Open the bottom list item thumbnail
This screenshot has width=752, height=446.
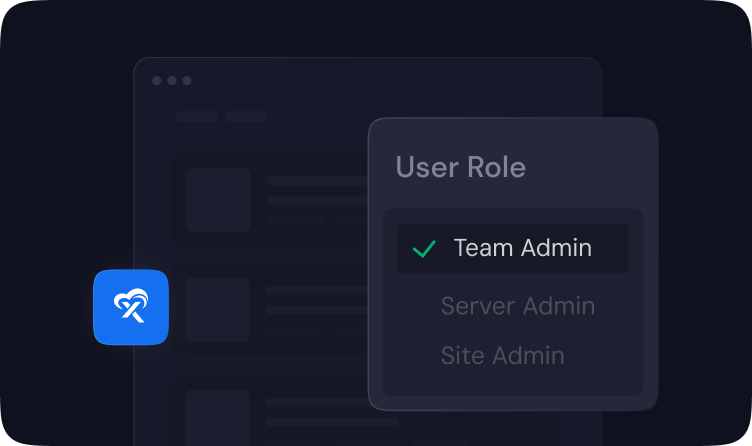click(217, 416)
